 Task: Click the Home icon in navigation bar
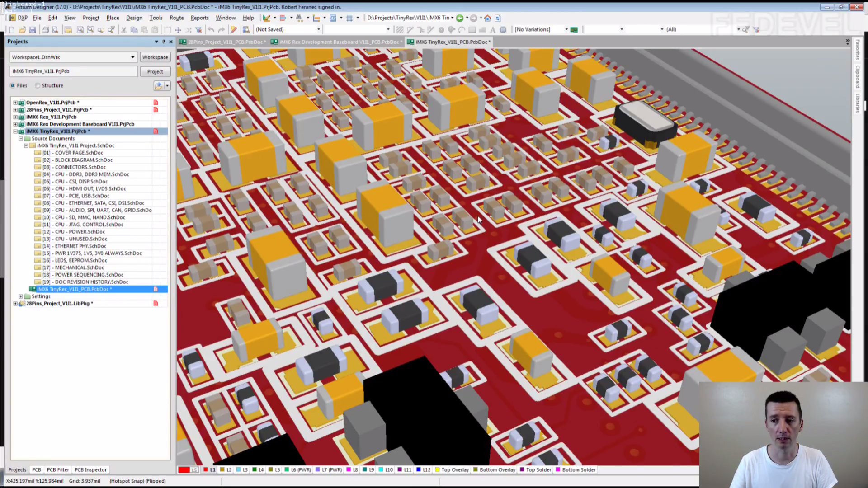click(x=487, y=18)
